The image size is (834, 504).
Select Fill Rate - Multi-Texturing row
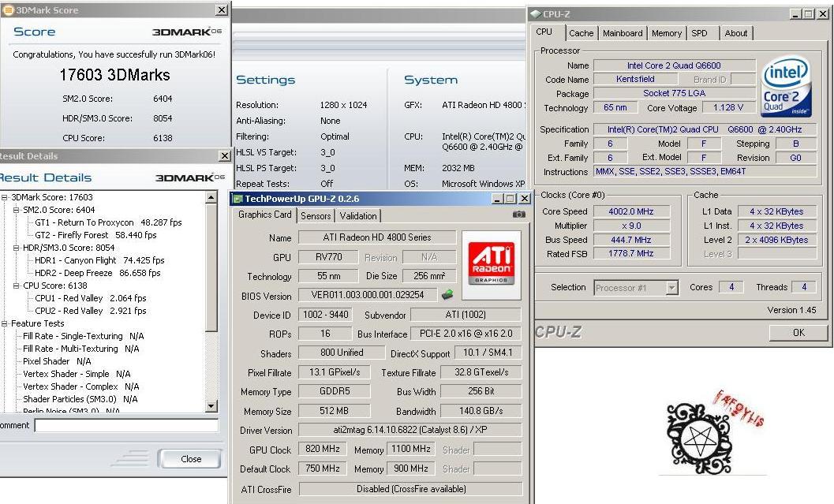coord(80,349)
